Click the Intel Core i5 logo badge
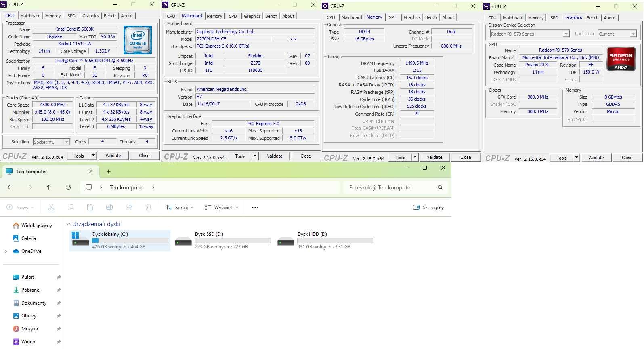Image resolution: width=644 pixels, height=349 pixels. point(137,40)
